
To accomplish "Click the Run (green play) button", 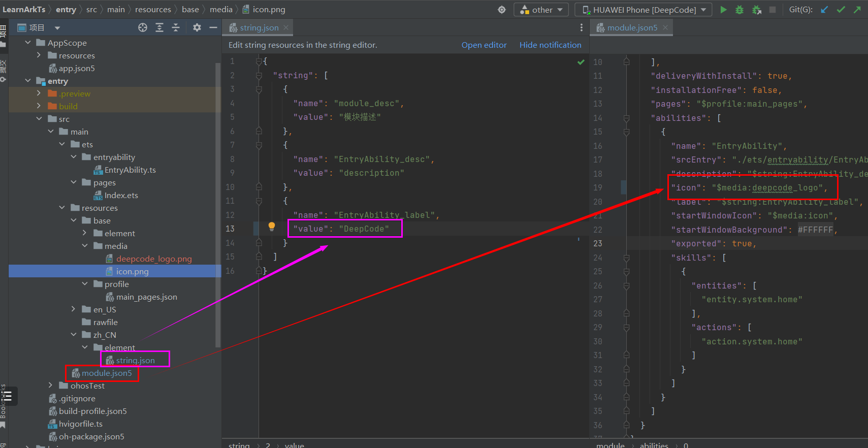I will 723,10.
